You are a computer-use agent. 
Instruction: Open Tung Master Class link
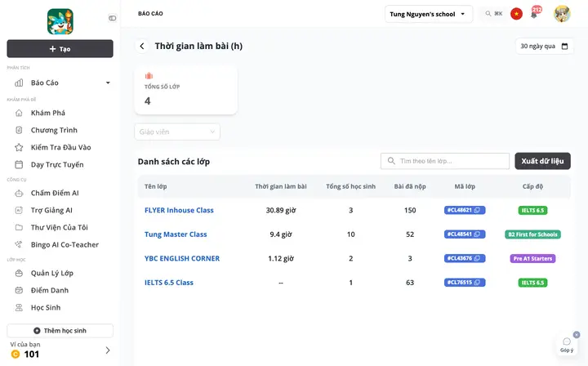click(176, 234)
